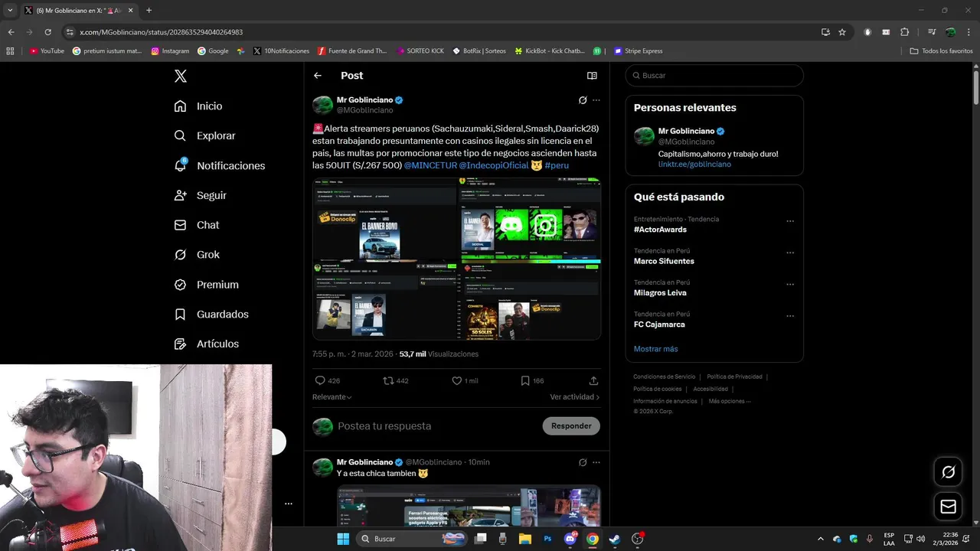Click the Responder button
980x551 pixels.
571,426
